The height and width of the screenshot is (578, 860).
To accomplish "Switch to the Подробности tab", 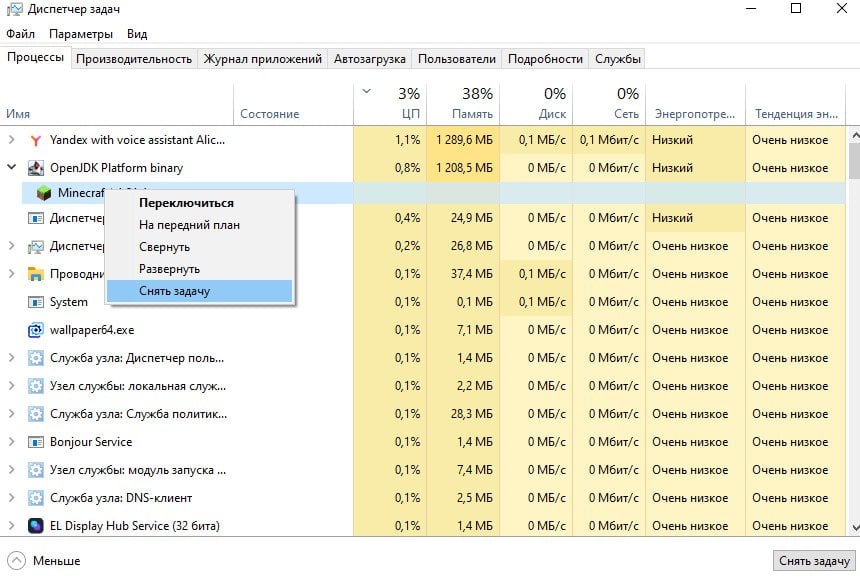I will coord(545,59).
